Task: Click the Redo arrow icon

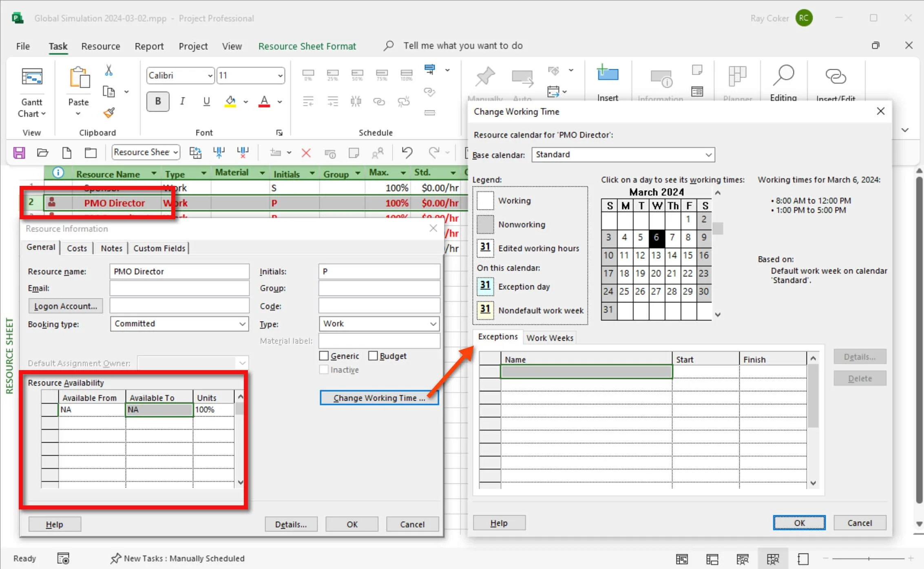Action: point(433,153)
